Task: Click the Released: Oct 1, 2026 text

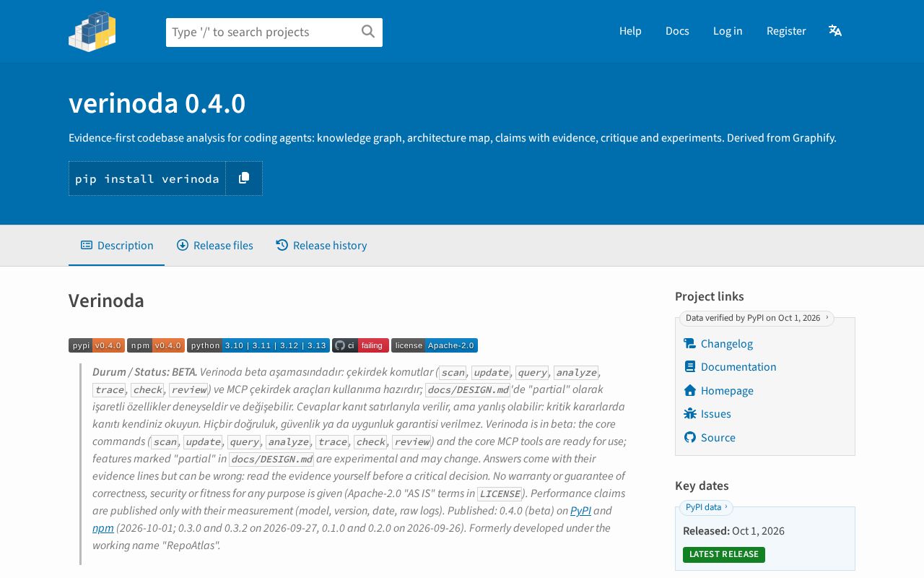Action: 733,531
